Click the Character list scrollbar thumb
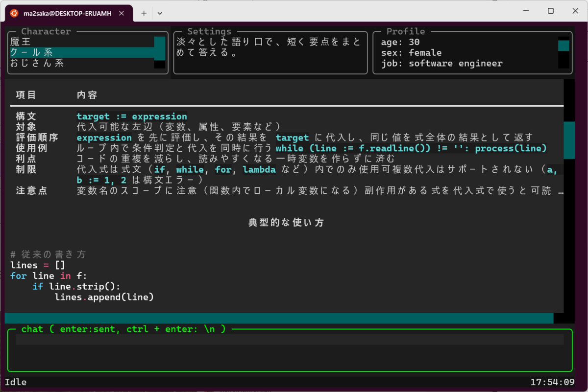The width and height of the screenshot is (588, 392). click(160, 48)
